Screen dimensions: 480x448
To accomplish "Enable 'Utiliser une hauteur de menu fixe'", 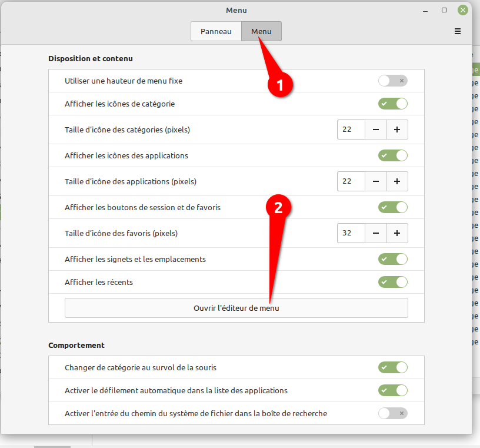I will (x=392, y=81).
